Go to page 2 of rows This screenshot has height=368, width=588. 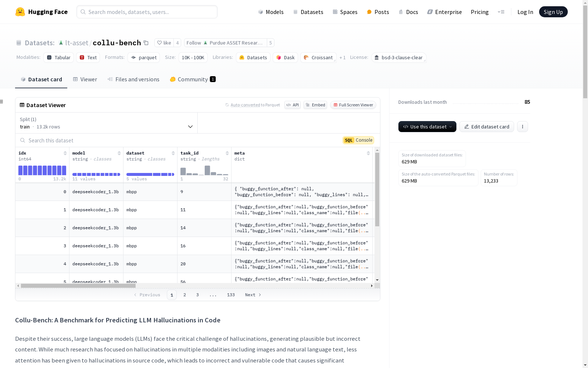[x=184, y=295]
